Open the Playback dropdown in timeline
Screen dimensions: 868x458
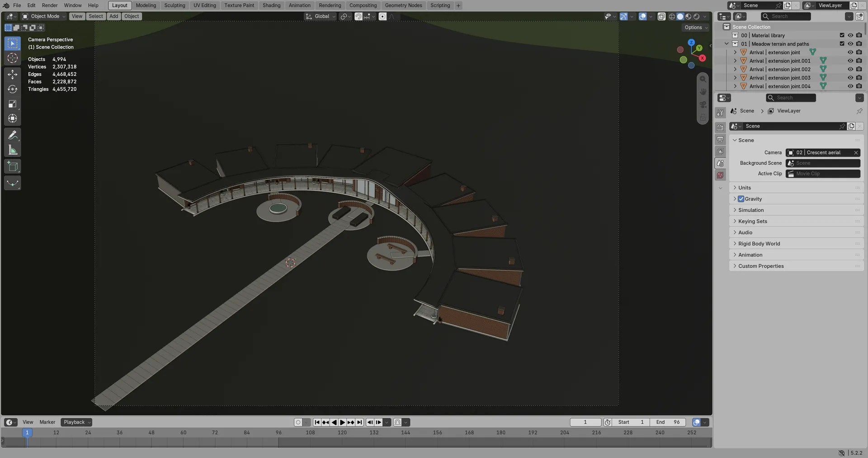point(76,422)
